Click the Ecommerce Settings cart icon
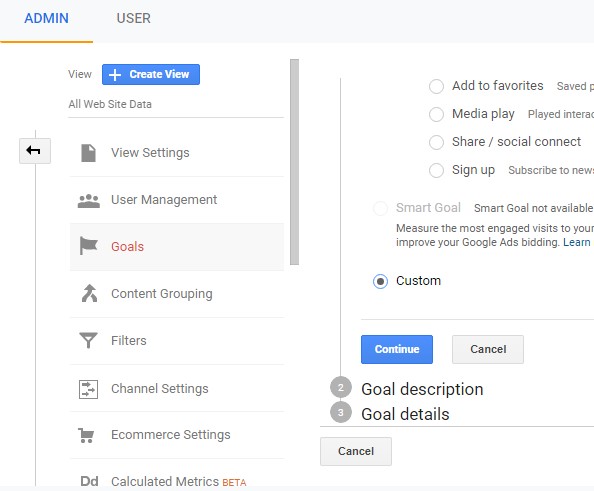 (x=86, y=435)
